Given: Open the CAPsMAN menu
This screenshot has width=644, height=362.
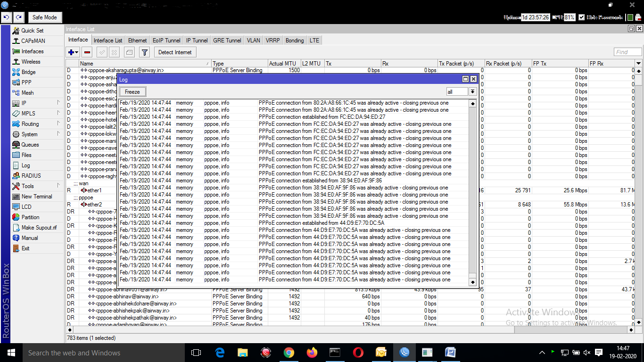Looking at the screenshot, I should [33, 41].
